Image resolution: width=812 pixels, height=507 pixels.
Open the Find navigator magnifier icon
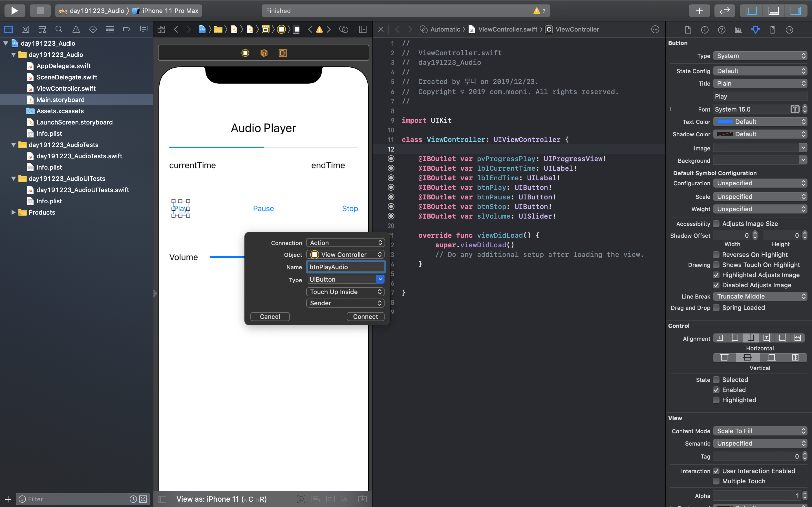(59, 29)
